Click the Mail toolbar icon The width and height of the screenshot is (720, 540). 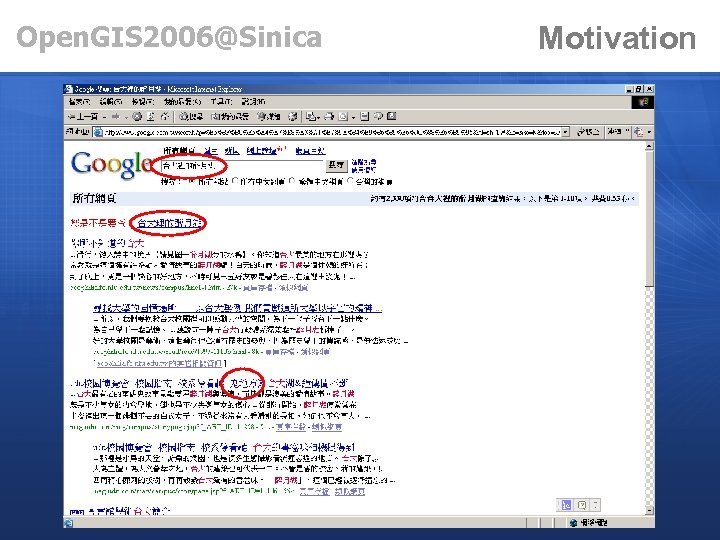(311, 117)
